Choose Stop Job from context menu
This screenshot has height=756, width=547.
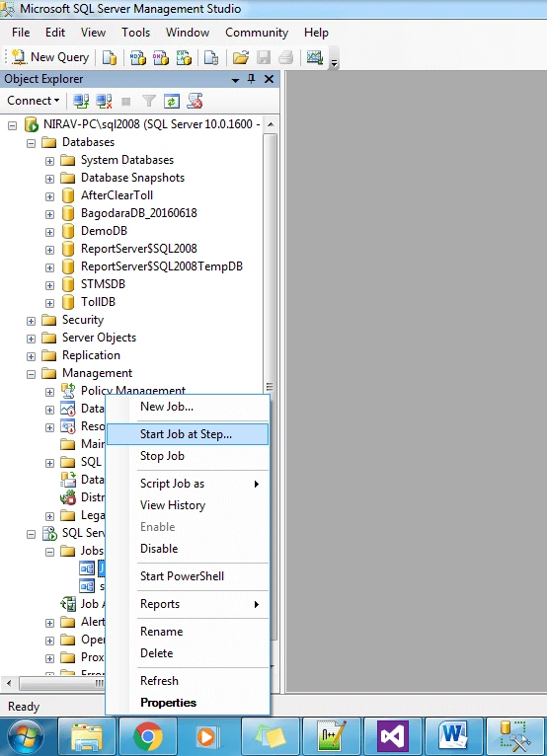click(x=188, y=456)
